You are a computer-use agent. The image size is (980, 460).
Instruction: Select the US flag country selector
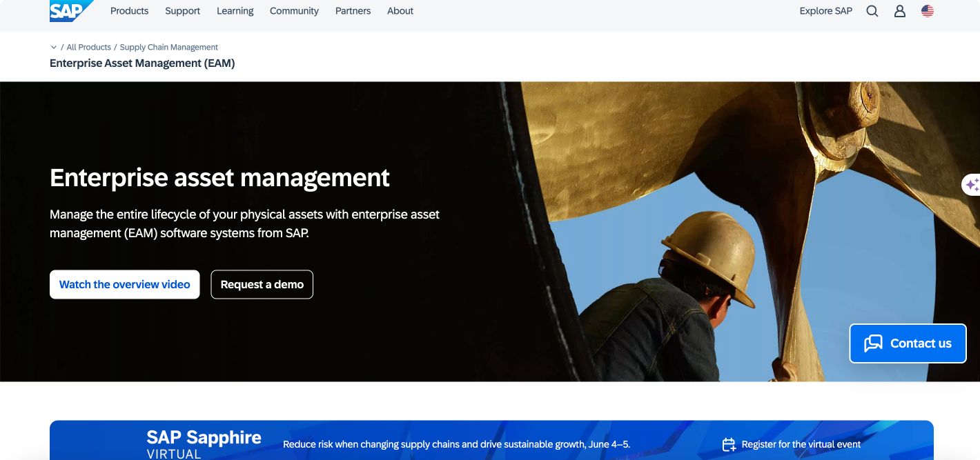pos(928,11)
